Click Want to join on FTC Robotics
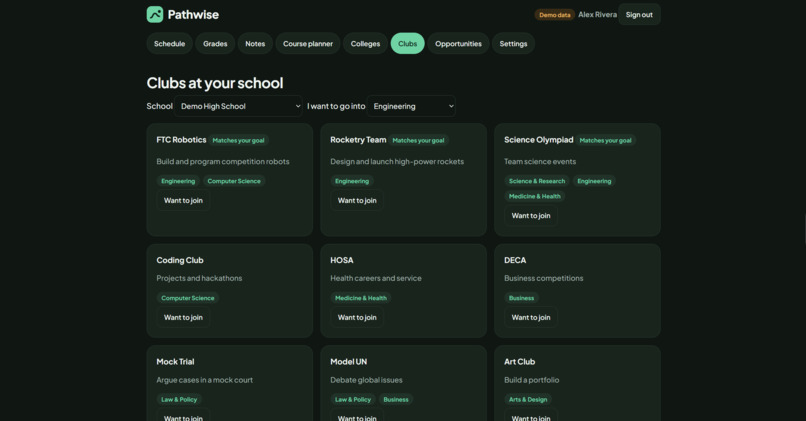Viewport: 806px width, 421px height. (x=183, y=200)
